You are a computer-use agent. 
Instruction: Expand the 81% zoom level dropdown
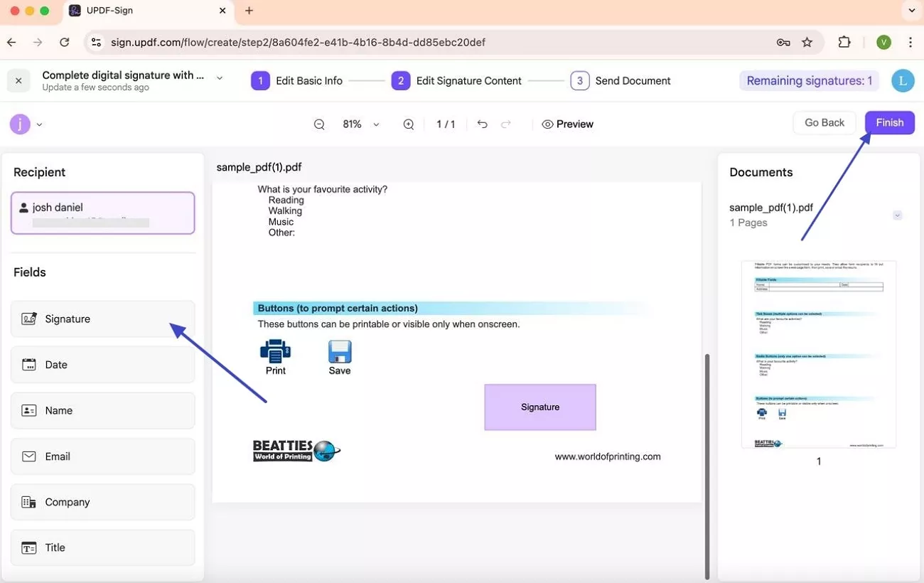[x=376, y=124]
